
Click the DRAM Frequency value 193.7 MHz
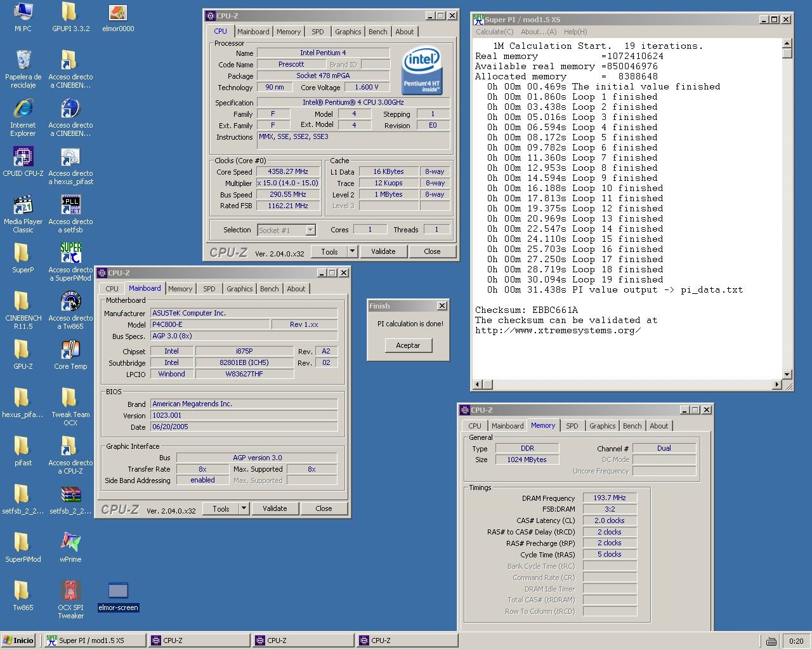click(610, 498)
